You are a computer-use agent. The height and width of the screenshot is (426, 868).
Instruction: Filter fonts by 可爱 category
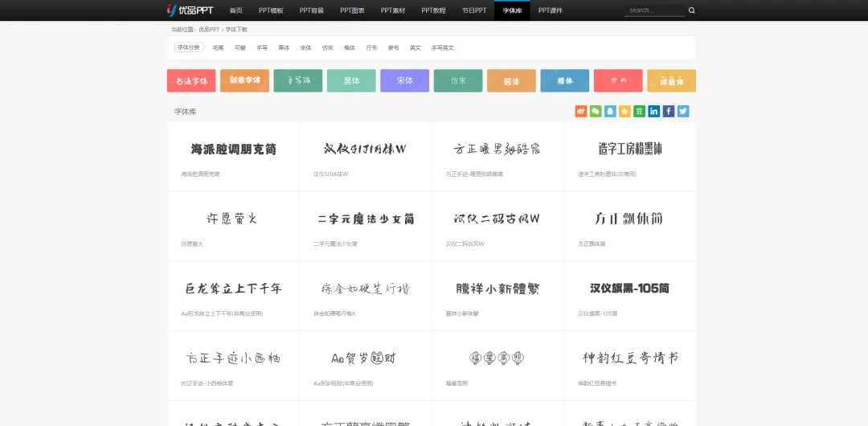(x=240, y=48)
